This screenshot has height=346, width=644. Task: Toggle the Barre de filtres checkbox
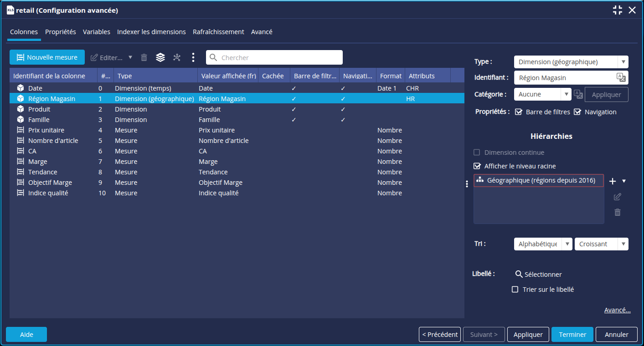pyautogui.click(x=519, y=112)
